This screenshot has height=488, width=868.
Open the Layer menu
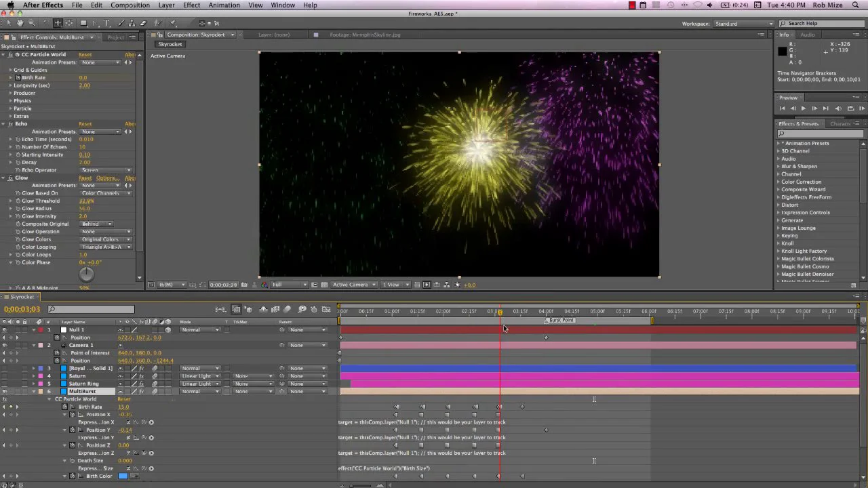[166, 5]
